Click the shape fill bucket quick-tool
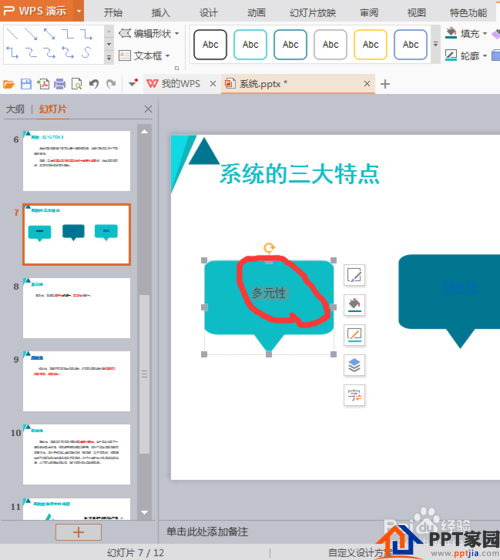 354,305
